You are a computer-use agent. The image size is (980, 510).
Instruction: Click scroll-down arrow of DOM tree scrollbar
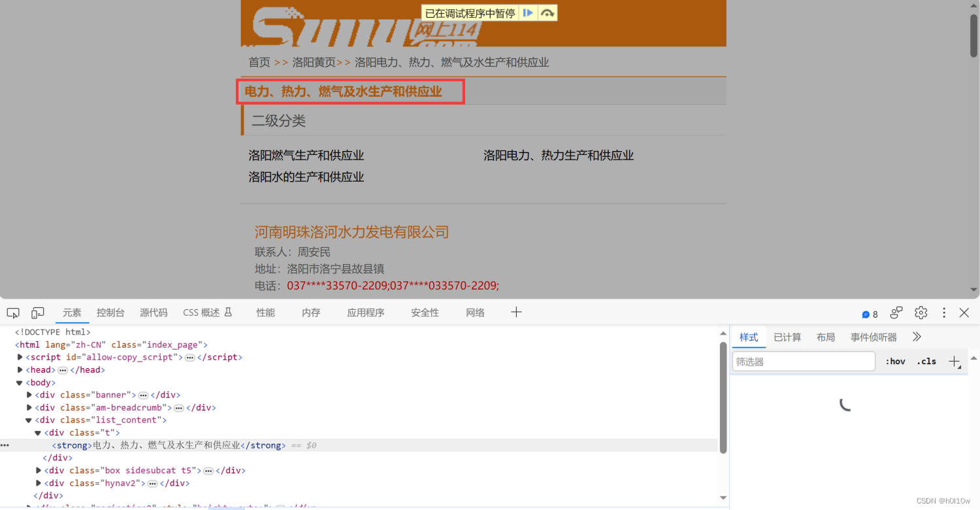tap(723, 498)
